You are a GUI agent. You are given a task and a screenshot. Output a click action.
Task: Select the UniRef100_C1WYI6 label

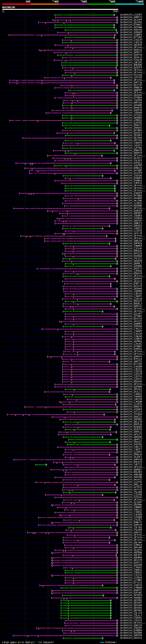tap(131, 585)
